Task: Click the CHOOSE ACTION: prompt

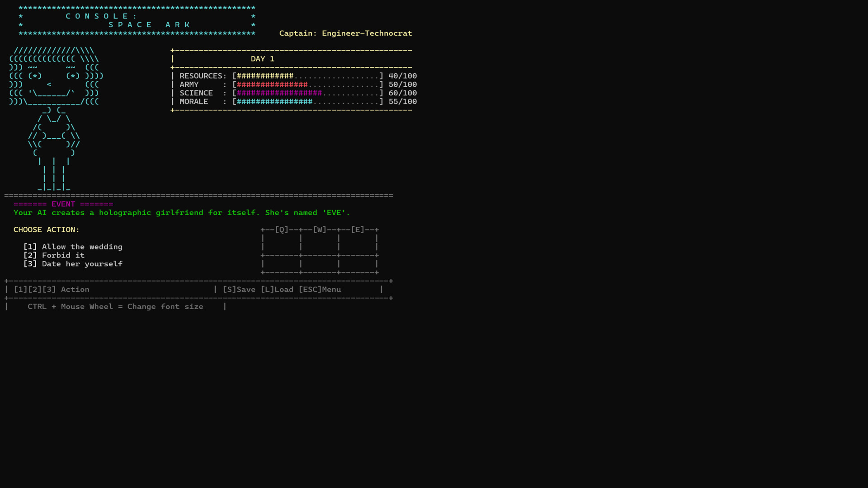Action: 47,230
